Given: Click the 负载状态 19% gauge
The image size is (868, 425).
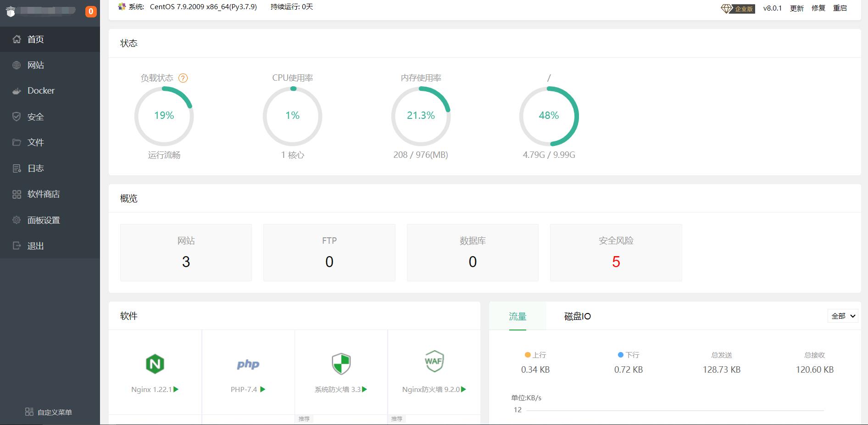Looking at the screenshot, I should point(164,116).
